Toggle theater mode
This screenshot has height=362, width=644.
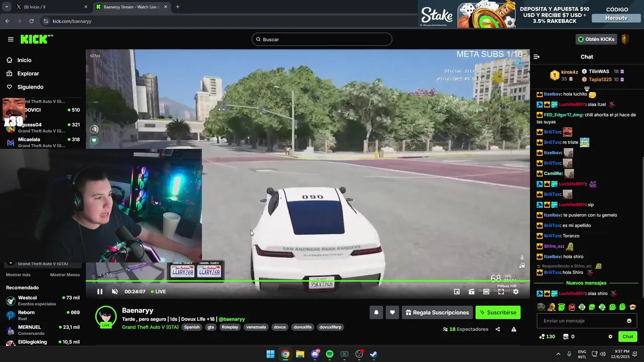coord(486,292)
